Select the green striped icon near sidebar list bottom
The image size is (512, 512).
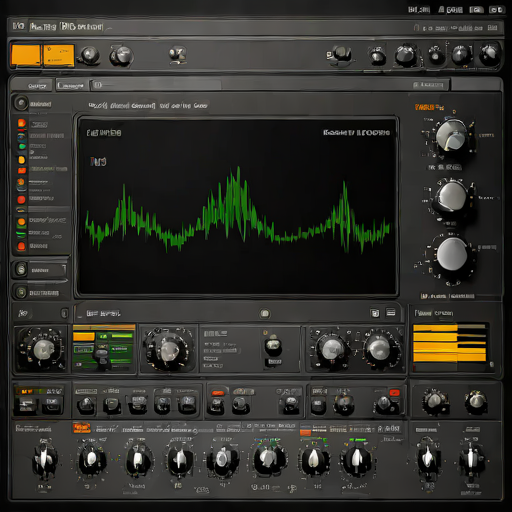21,234
